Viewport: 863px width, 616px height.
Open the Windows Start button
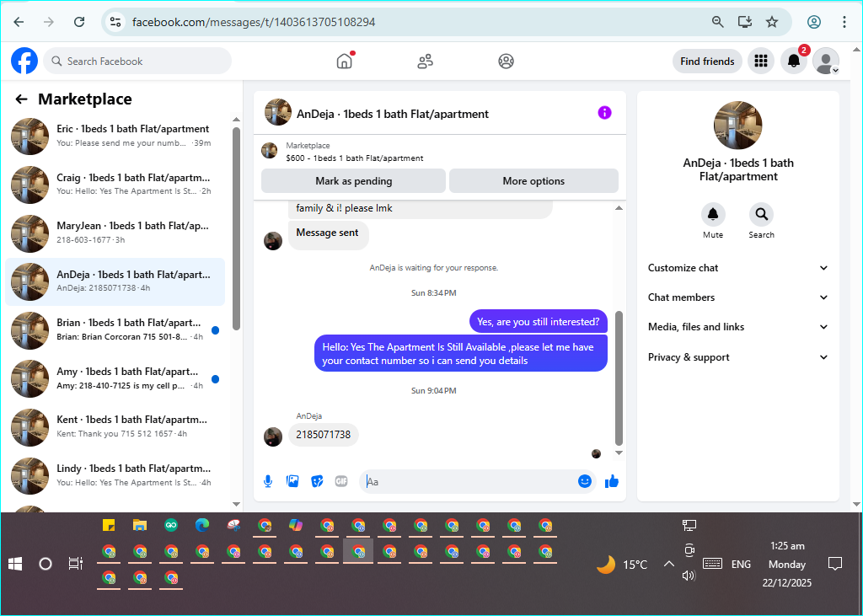pos(15,564)
